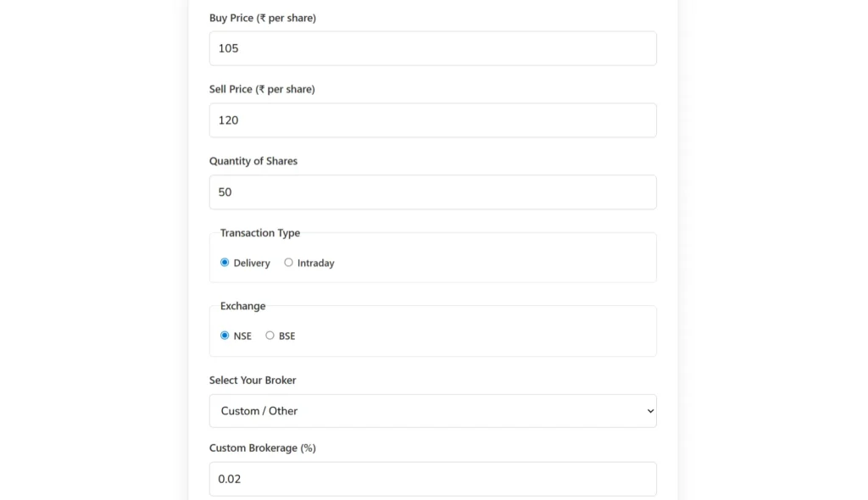
Task: Focus the Custom Brokerage percentage field
Action: 433,479
